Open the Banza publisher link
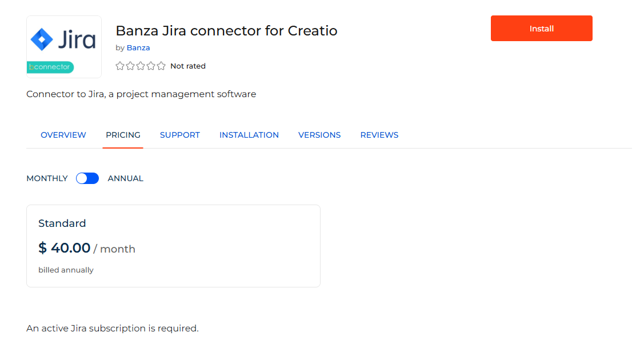The height and width of the screenshot is (356, 644). coord(138,47)
